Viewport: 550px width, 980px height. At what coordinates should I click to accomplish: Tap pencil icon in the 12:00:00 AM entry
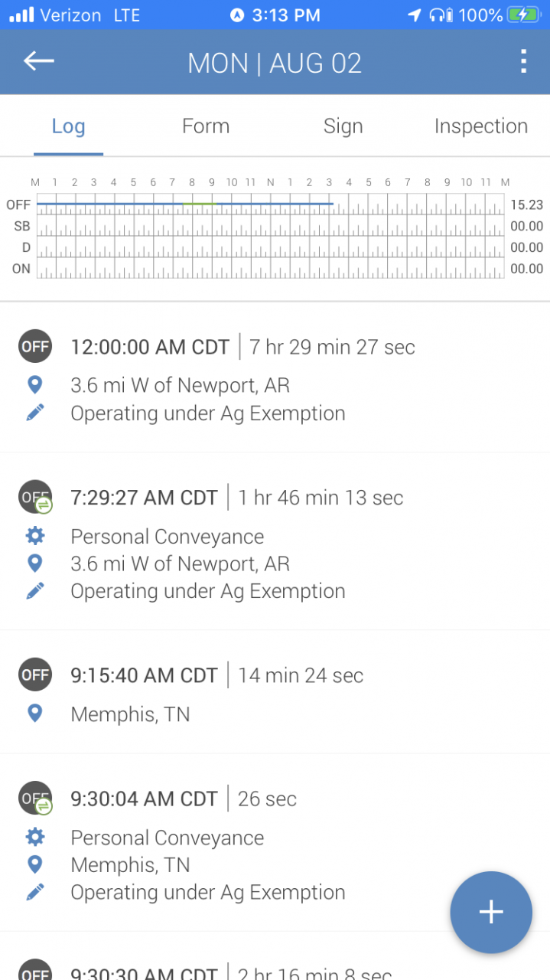point(34,413)
